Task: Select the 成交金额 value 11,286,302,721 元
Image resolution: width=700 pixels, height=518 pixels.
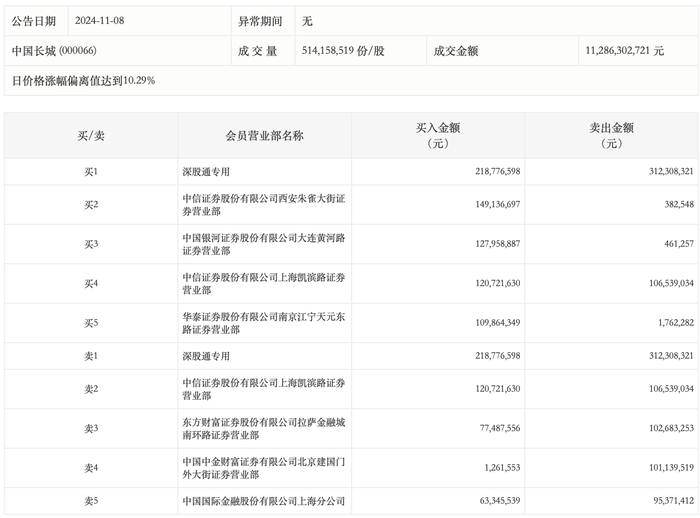Action: point(622,49)
